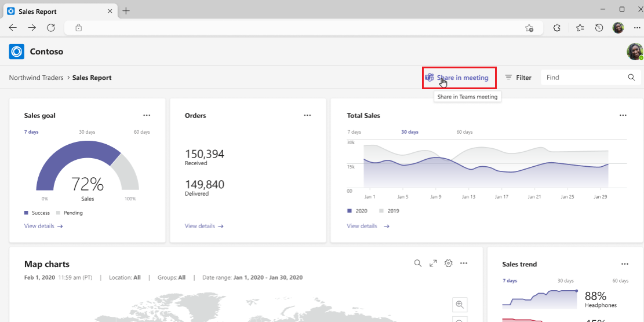The width and height of the screenshot is (644, 322).
Task: Open Map charts settings gear
Action: click(448, 264)
